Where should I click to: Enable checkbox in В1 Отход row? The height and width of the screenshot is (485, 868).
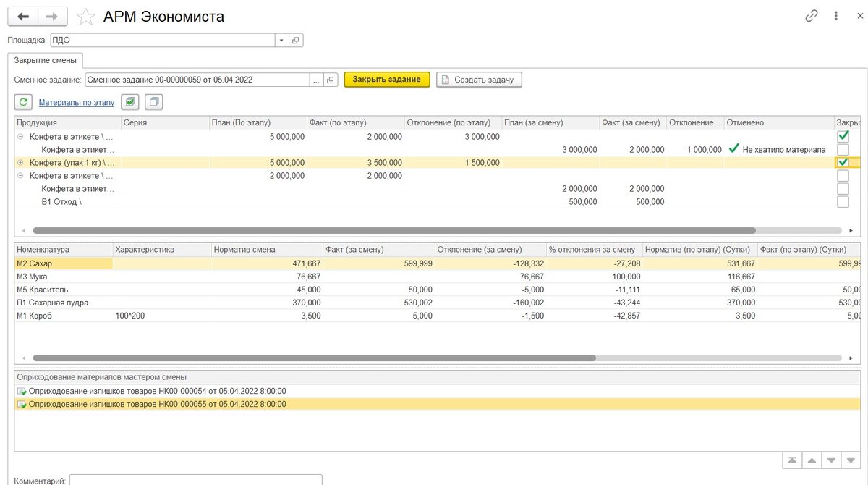pyautogui.click(x=843, y=202)
